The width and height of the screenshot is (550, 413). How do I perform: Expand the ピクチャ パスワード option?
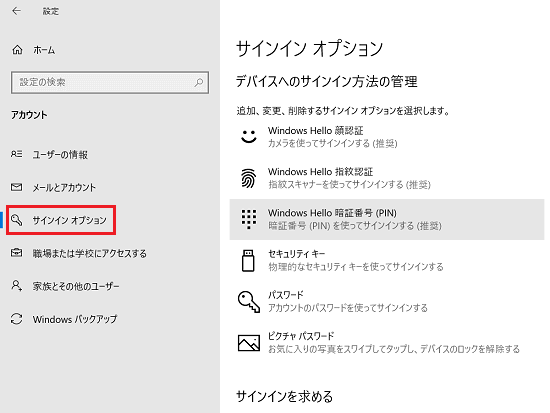(387, 343)
